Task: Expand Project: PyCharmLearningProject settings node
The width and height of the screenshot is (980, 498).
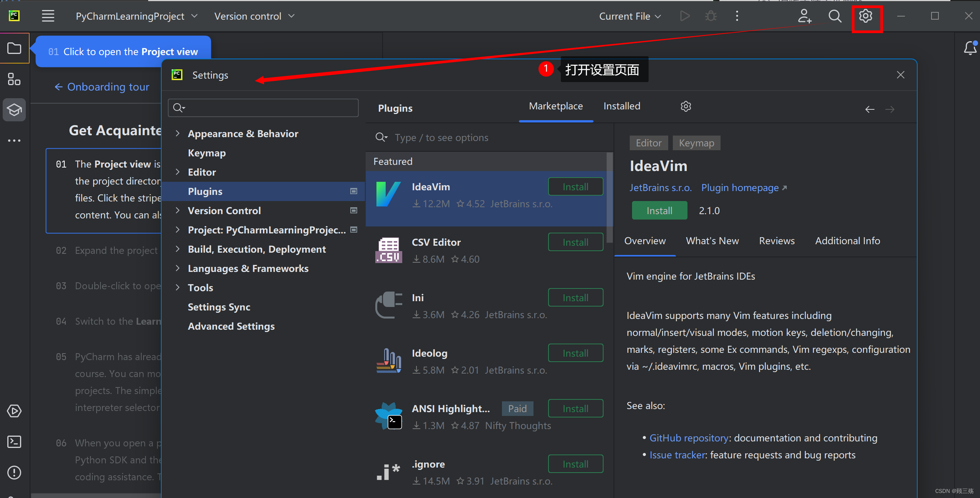Action: (177, 230)
